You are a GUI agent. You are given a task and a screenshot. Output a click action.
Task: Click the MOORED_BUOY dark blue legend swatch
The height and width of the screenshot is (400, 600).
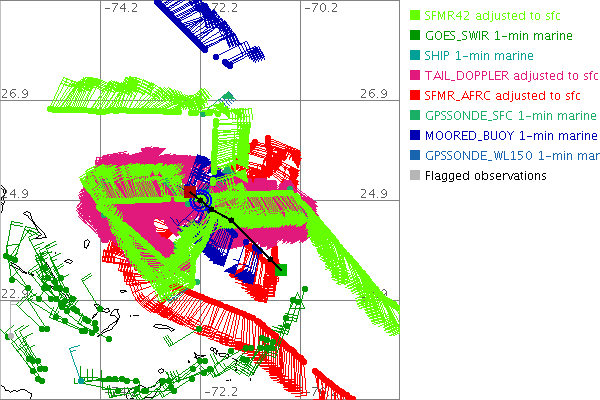415,136
